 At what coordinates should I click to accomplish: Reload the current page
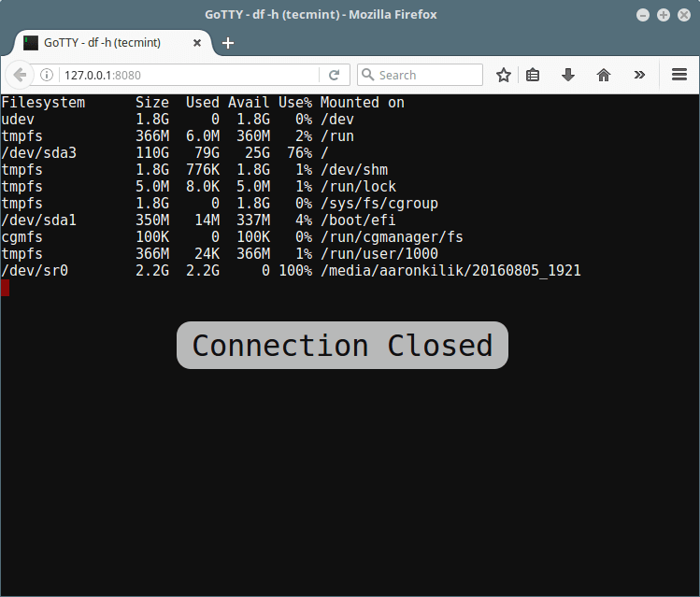point(334,75)
